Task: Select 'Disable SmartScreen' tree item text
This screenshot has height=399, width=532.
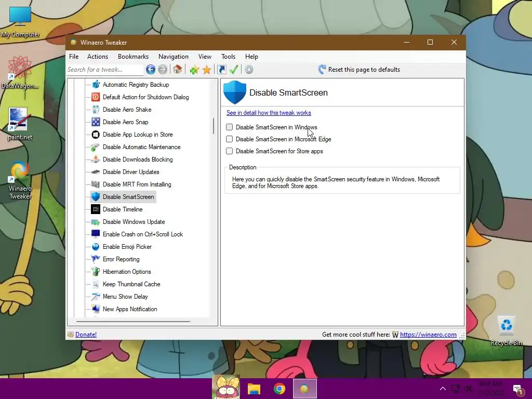Action: click(128, 197)
